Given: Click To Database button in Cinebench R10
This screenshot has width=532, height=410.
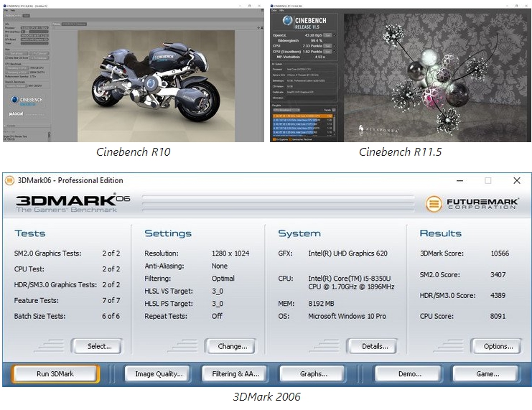Looking at the screenshot, I should (39, 58).
